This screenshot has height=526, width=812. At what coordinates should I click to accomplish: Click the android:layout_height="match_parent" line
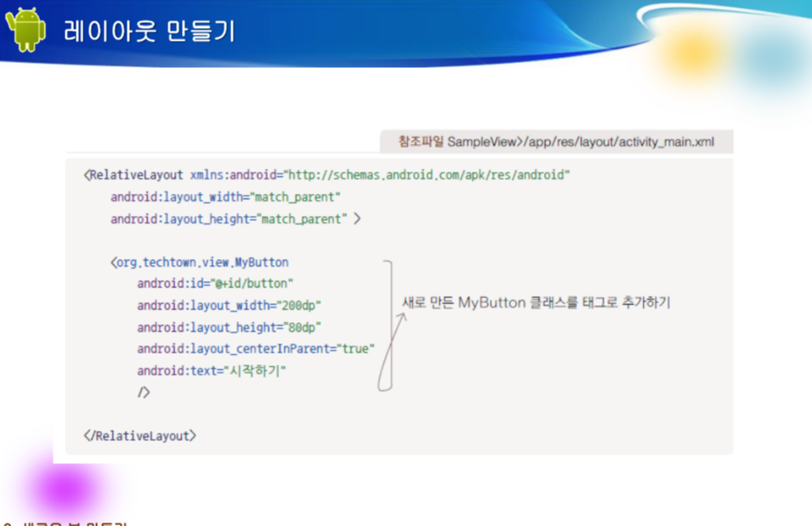click(236, 219)
